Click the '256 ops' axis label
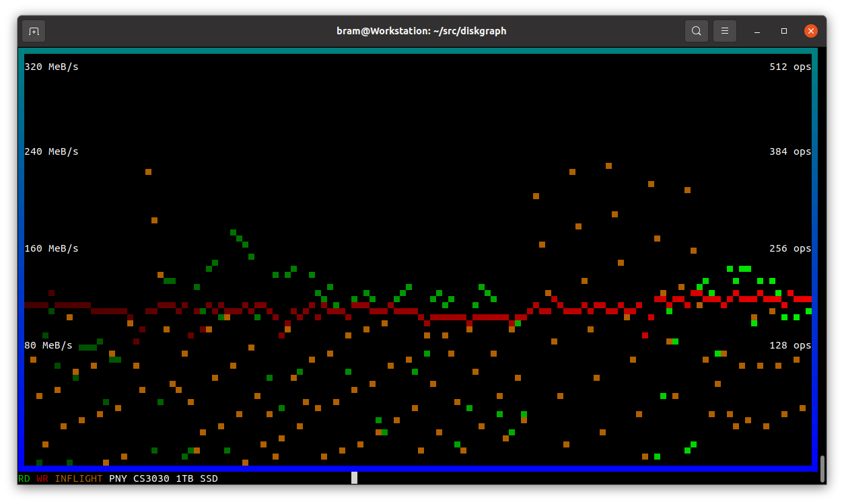 click(x=790, y=248)
